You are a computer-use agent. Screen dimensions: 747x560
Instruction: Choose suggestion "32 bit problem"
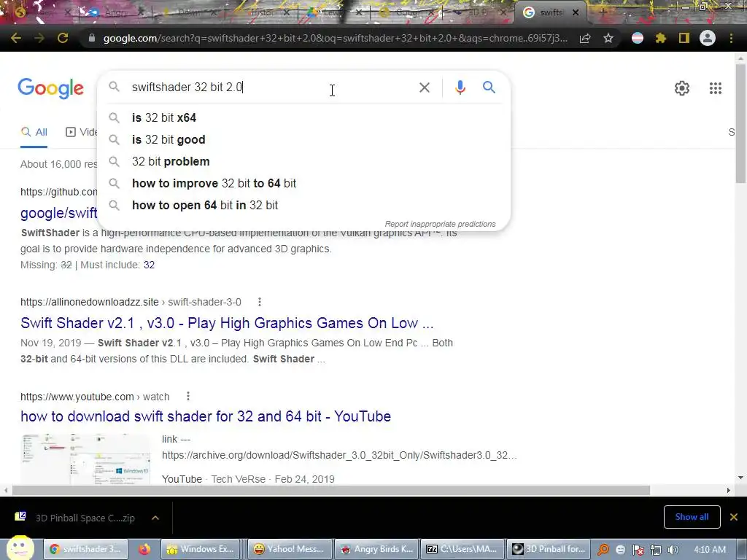303,161
